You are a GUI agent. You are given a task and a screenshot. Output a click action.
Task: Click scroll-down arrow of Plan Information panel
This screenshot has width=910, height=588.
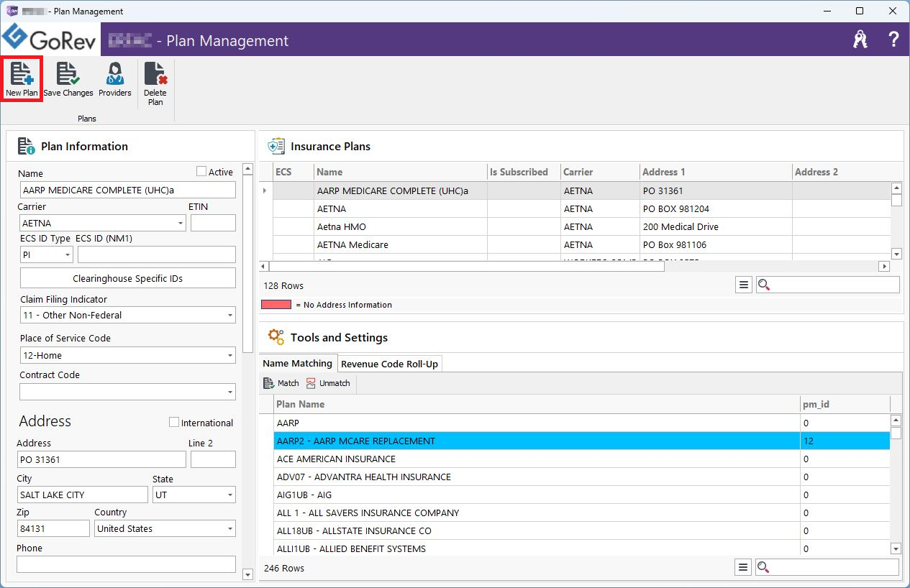pos(248,574)
